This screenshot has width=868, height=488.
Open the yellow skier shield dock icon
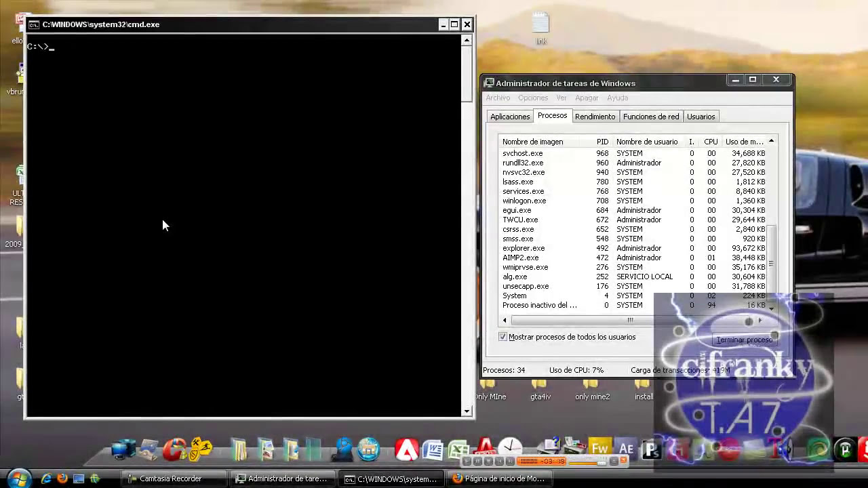[x=201, y=449]
